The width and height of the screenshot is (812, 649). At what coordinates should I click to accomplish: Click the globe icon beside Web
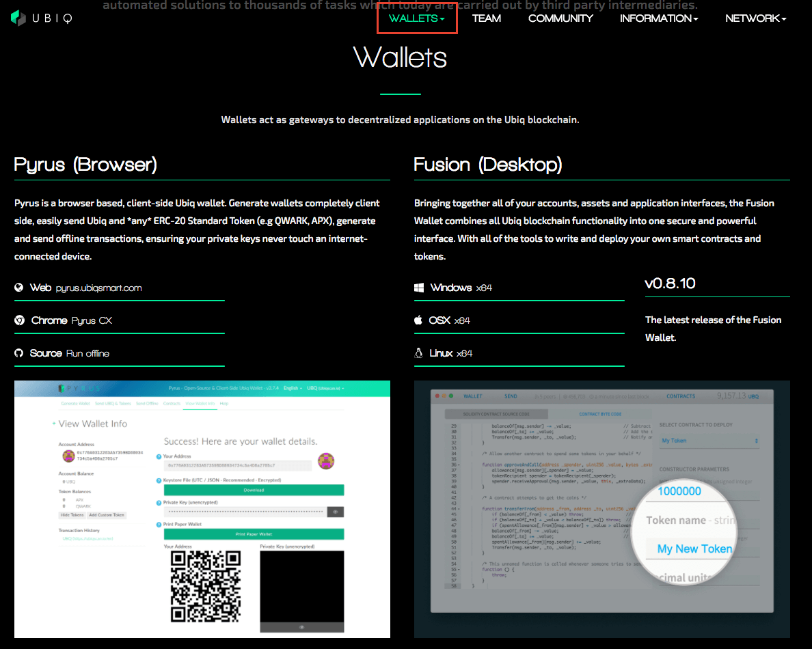(x=18, y=288)
